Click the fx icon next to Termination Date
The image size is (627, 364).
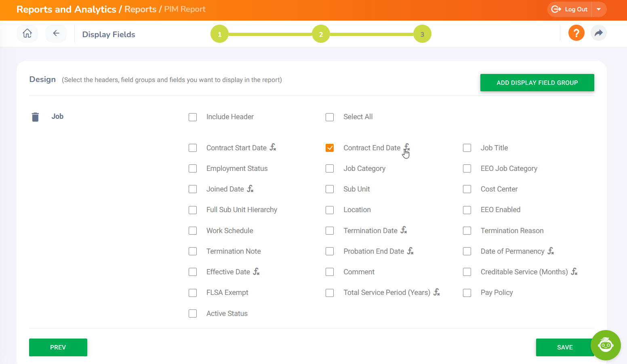(404, 230)
